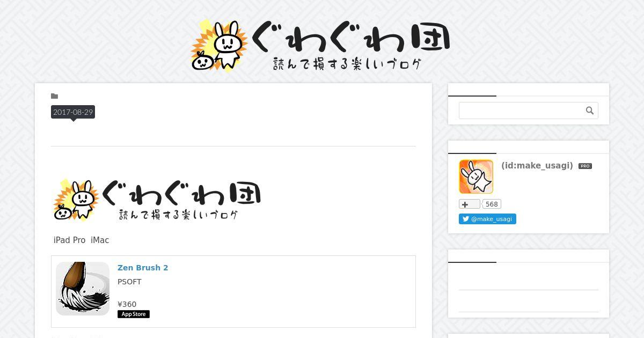This screenshot has height=338, width=644.
Task: Click the category folder icon
Action: (55, 96)
